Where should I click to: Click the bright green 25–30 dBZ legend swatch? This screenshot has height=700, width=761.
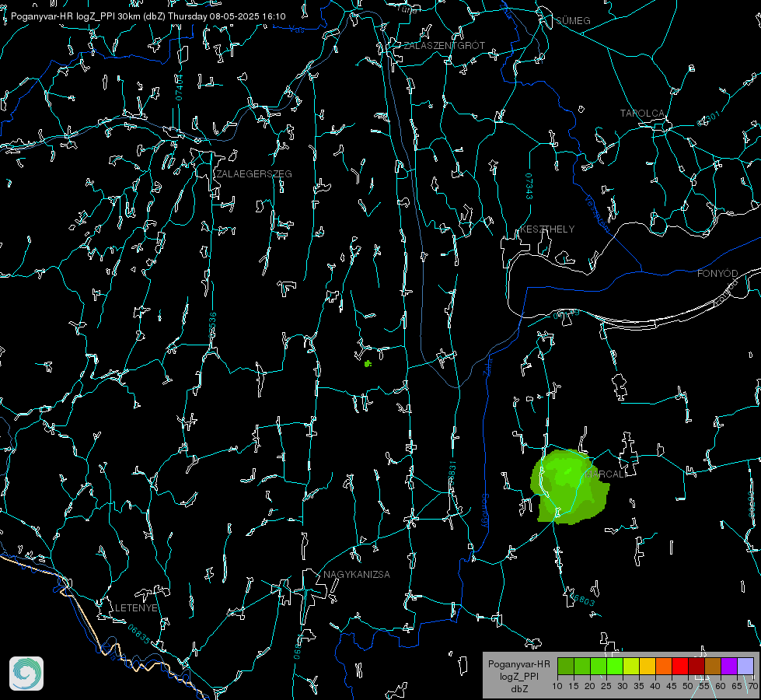click(x=615, y=666)
